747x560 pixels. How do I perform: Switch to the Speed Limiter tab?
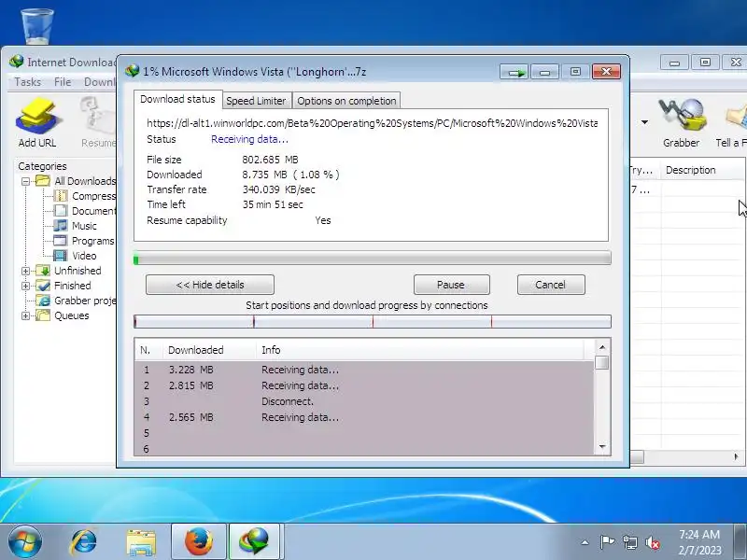click(x=256, y=101)
